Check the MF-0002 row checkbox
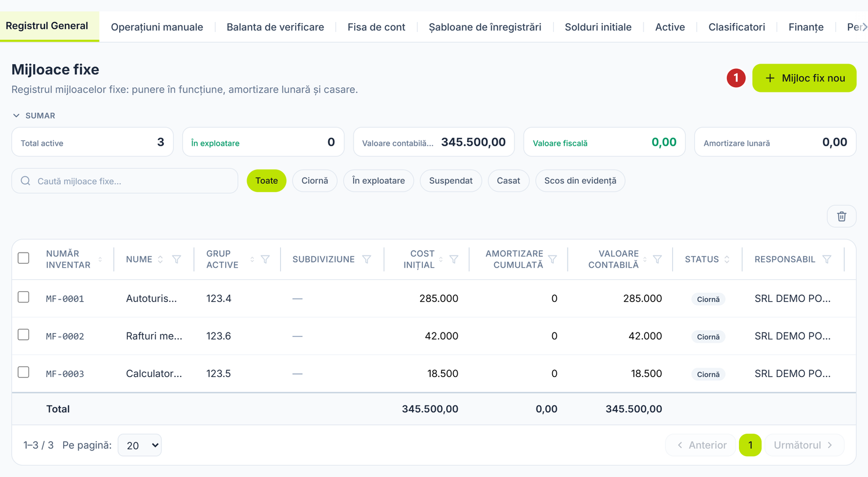The height and width of the screenshot is (477, 868). (x=24, y=335)
